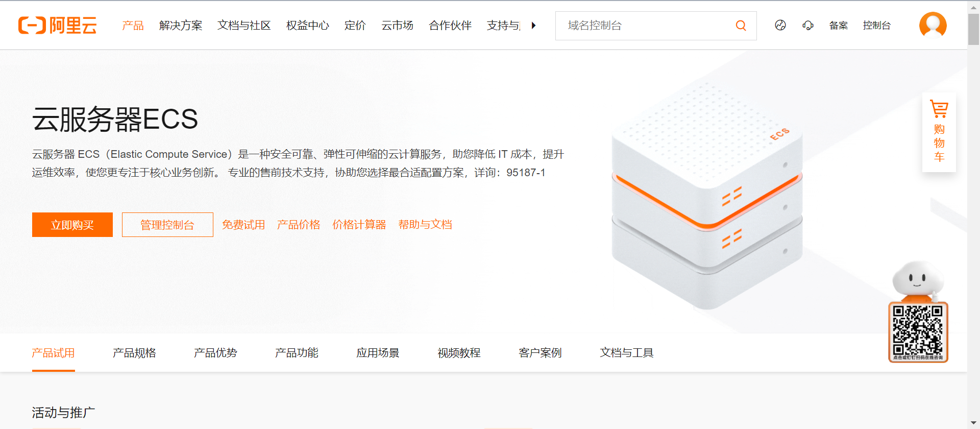Select the 产品试用 tab

click(x=53, y=353)
